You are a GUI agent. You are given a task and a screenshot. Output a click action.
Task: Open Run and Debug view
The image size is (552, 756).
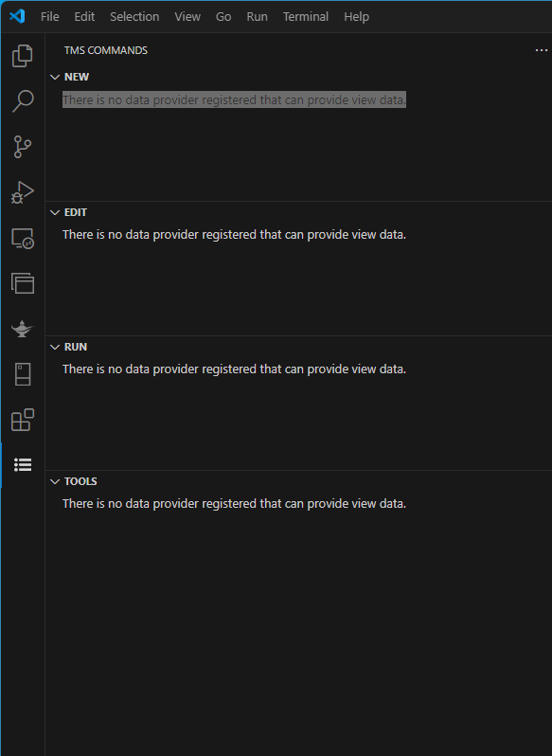tap(22, 192)
